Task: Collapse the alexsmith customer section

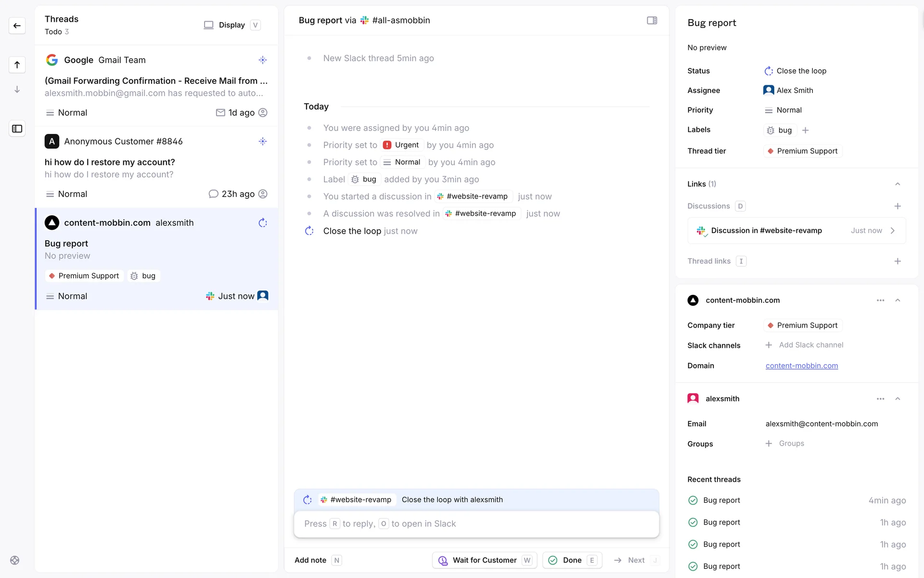Action: 898,399
